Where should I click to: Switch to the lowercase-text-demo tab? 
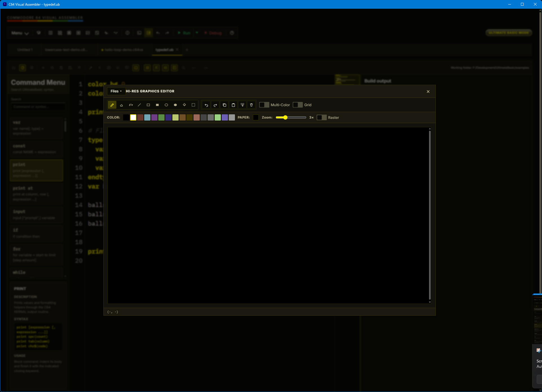[66, 50]
